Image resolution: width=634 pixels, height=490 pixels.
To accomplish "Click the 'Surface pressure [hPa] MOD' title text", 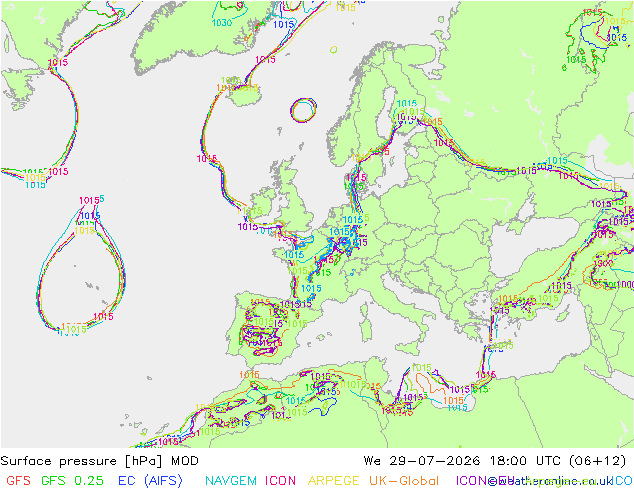I will pos(99,461).
